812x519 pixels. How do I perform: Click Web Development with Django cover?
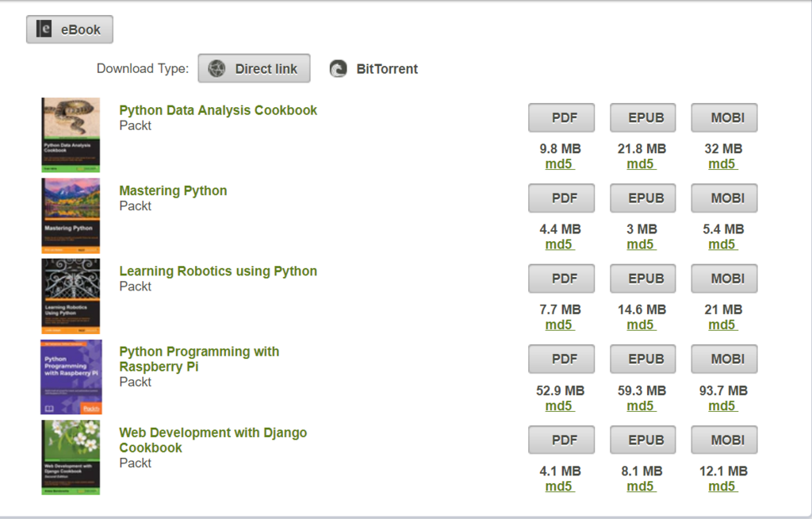71,458
